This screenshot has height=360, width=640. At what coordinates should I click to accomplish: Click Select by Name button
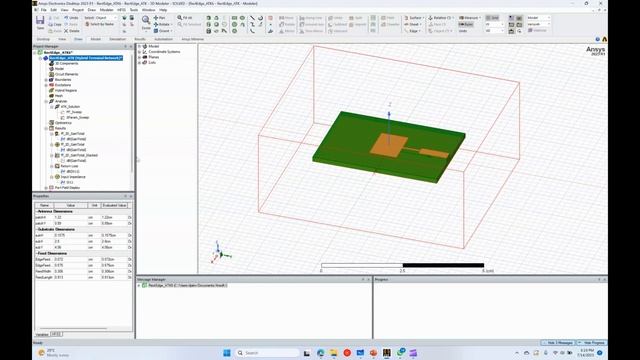[x=100, y=24]
